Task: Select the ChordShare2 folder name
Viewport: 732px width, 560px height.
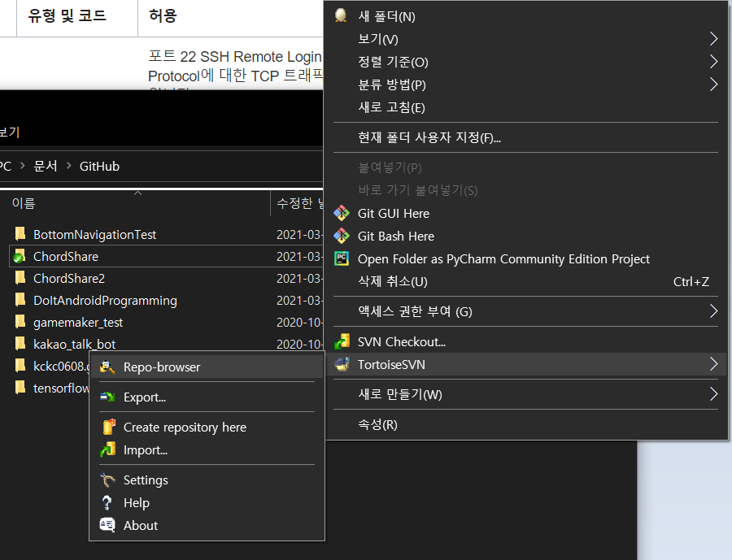Action: [x=69, y=279]
